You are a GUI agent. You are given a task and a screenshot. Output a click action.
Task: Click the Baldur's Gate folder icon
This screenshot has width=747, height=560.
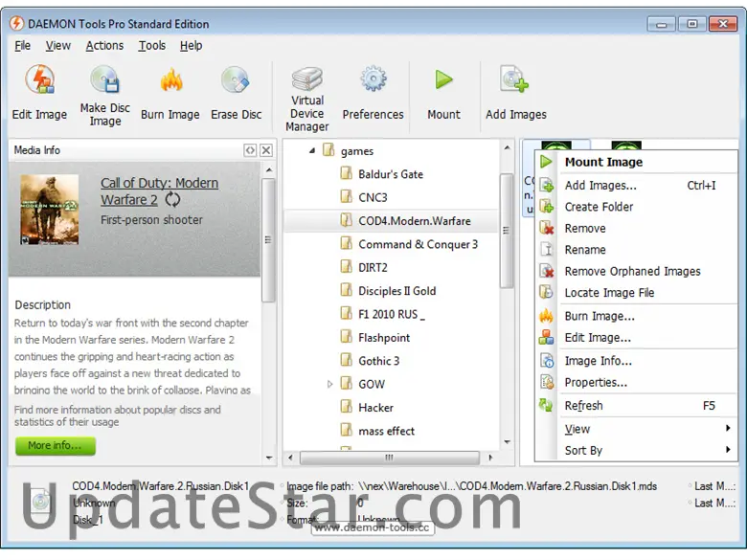(x=347, y=173)
